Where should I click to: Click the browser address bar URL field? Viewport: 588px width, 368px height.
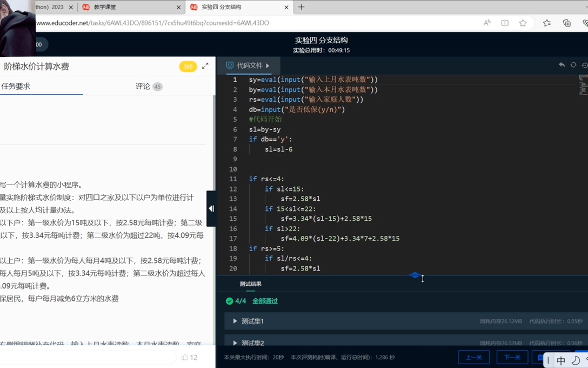[216, 23]
